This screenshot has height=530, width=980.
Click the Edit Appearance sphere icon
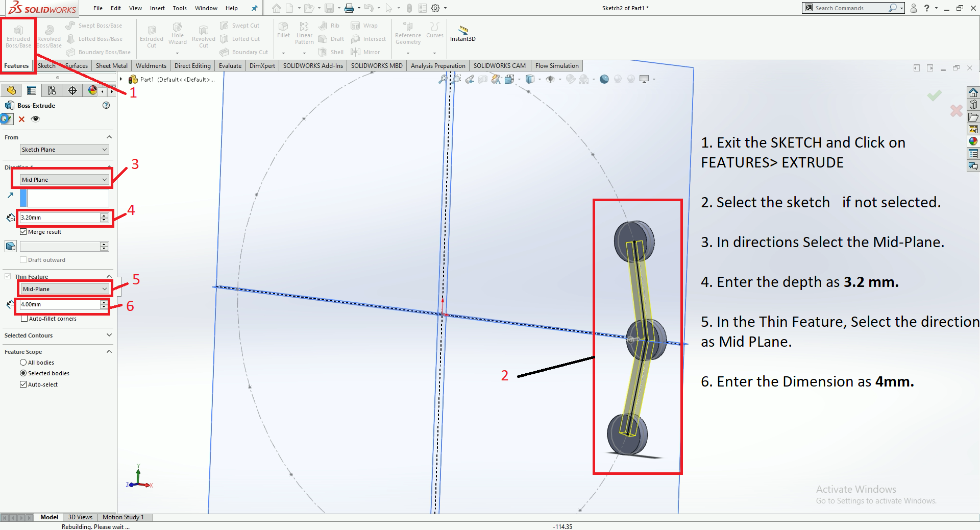[571, 79]
